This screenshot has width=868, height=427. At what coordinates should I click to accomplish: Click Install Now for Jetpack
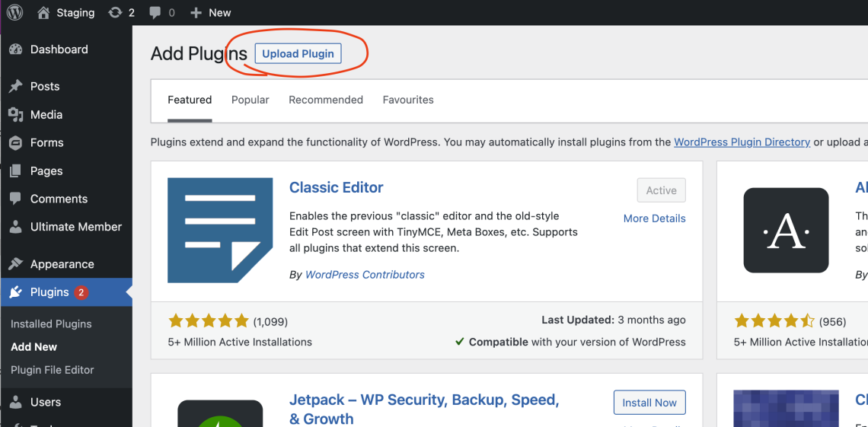click(x=649, y=403)
